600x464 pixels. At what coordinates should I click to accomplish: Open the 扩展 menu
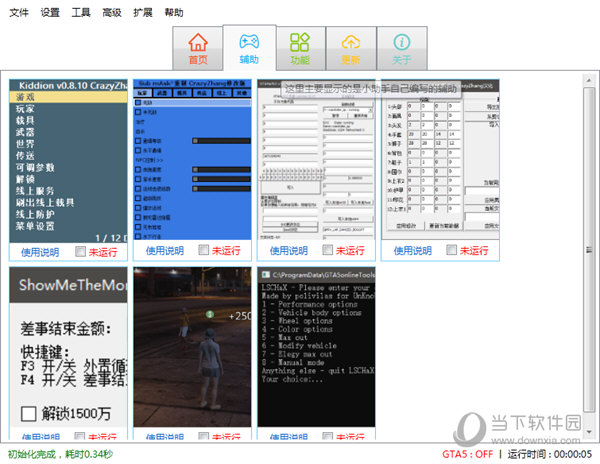143,13
